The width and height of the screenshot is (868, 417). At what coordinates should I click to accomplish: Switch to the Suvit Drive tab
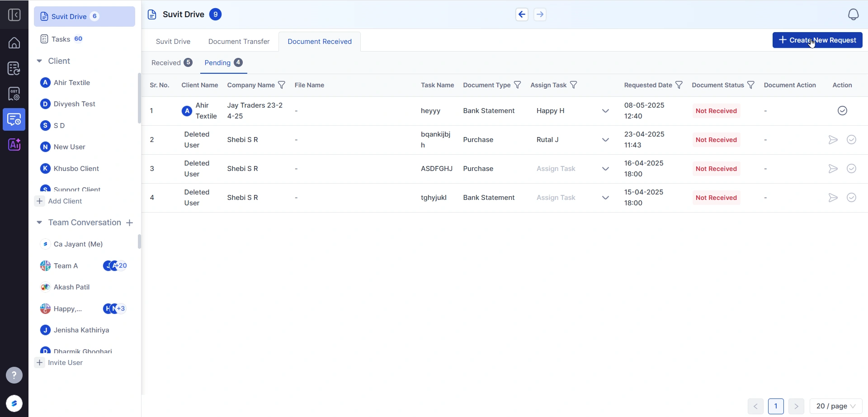[173, 42]
